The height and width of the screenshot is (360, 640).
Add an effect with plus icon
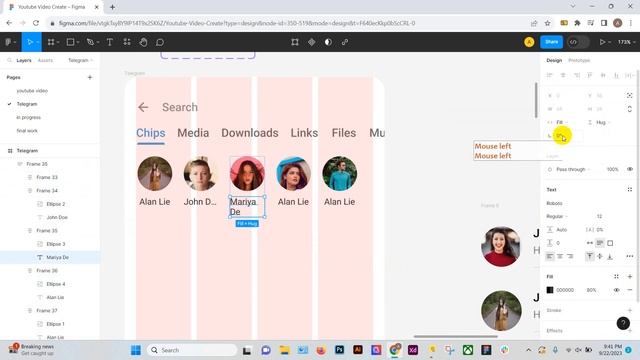tap(629, 331)
